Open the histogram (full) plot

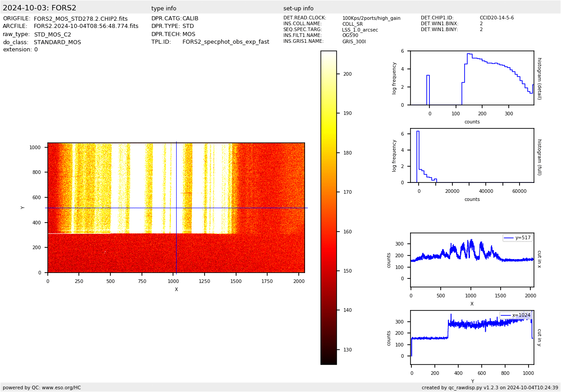[x=472, y=155]
